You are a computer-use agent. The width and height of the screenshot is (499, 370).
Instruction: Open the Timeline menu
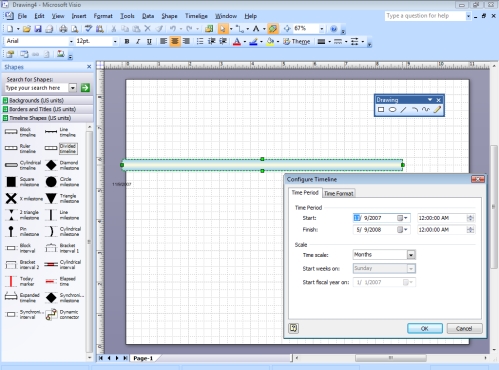click(x=196, y=16)
